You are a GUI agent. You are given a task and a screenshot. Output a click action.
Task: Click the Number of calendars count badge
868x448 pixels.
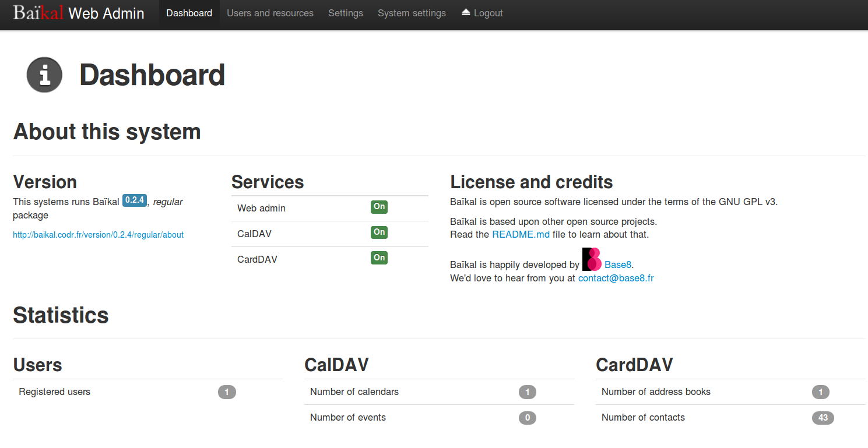click(x=528, y=392)
